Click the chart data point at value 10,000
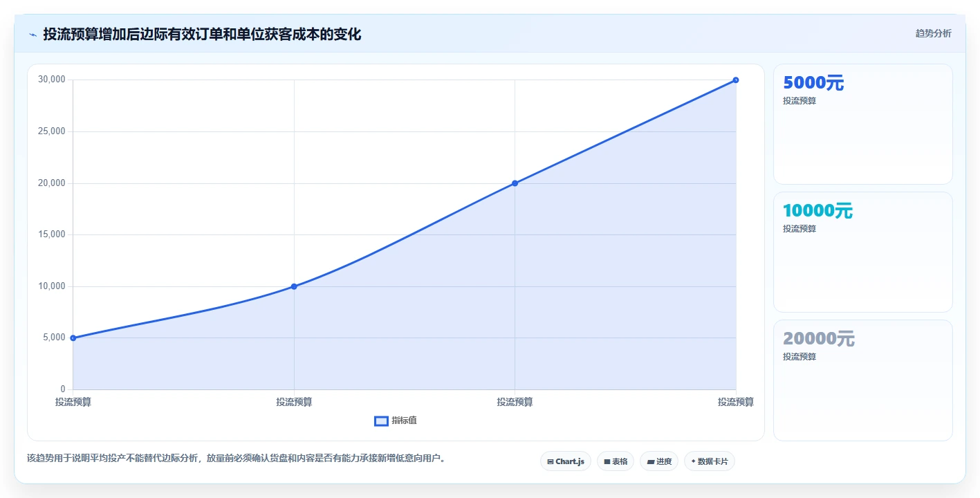Viewport: 980px width, 498px height. (294, 286)
